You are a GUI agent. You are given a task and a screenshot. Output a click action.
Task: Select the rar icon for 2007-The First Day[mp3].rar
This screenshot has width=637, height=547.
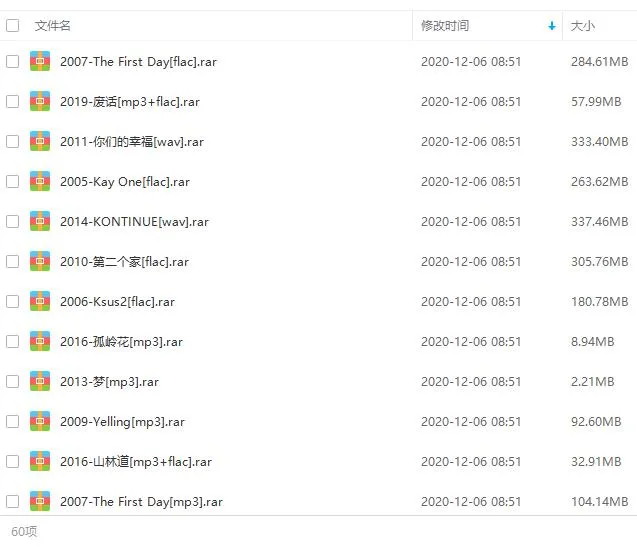point(40,501)
